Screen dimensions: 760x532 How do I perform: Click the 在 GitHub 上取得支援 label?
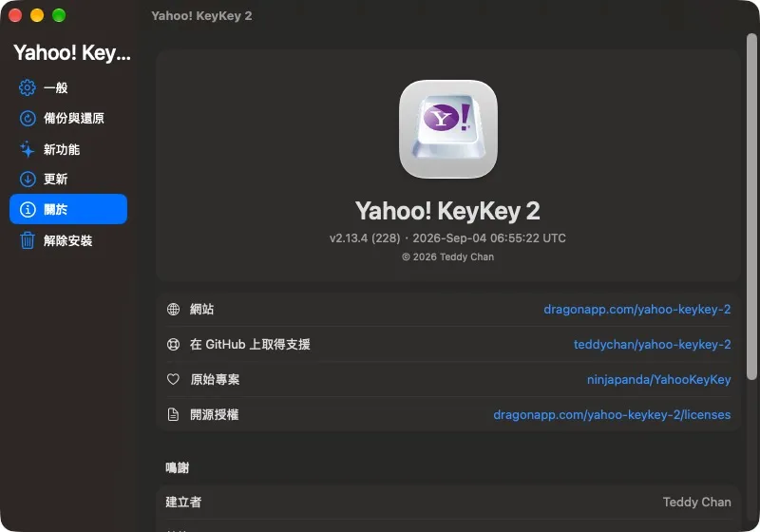(250, 345)
